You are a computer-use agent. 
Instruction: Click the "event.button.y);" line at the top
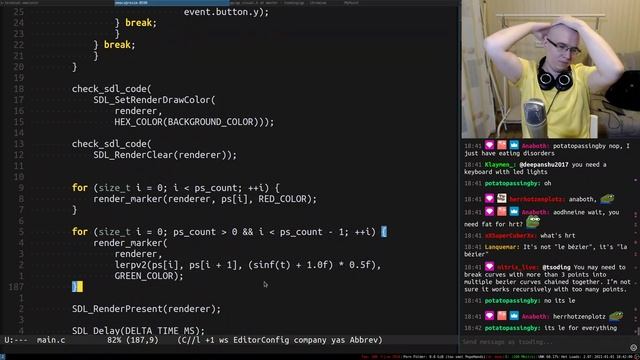227,12
